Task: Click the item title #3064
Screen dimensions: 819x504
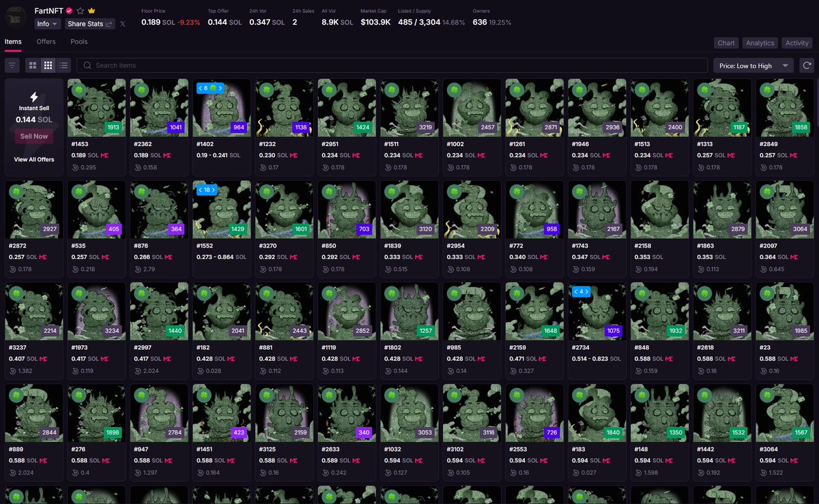Action: click(770, 449)
